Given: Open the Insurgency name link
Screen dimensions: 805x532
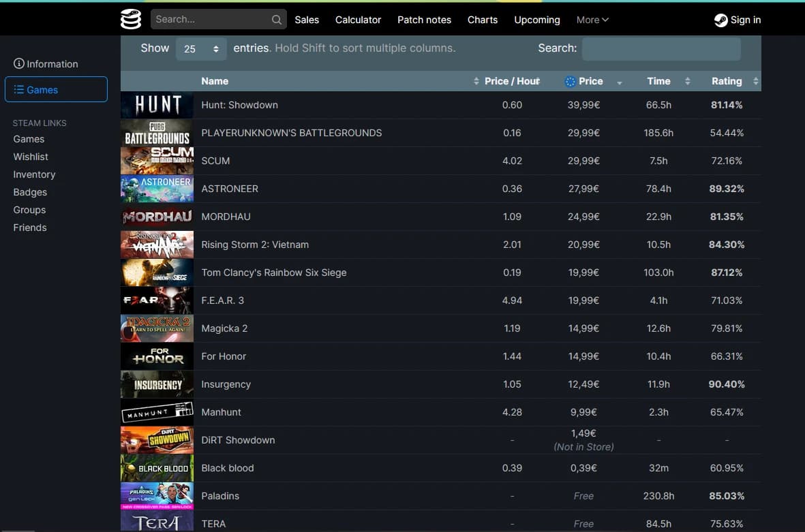Looking at the screenshot, I should 226,384.
